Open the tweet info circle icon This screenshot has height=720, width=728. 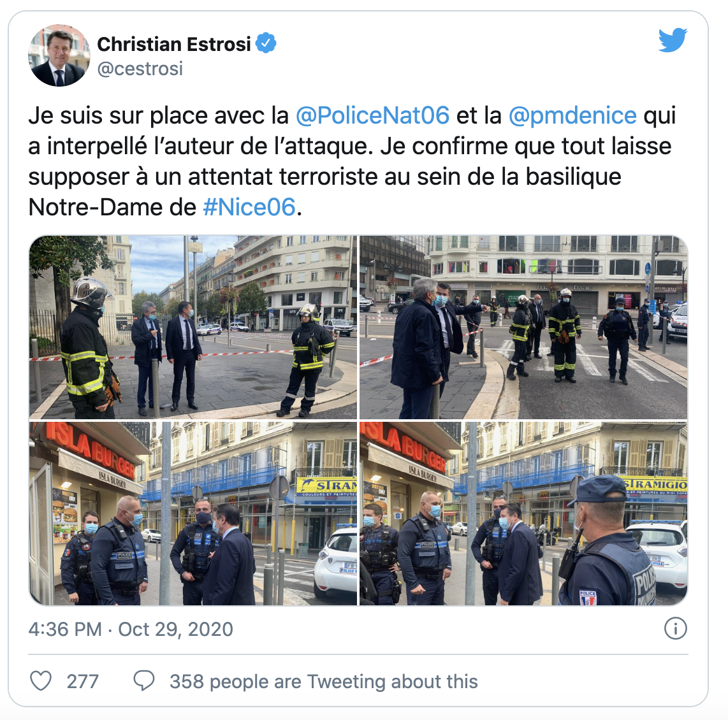point(675,629)
